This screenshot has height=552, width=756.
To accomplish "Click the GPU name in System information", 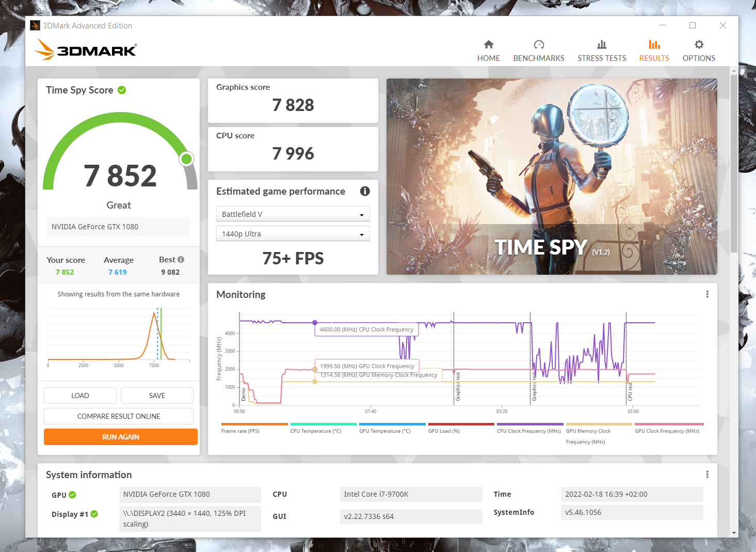I will (190, 494).
